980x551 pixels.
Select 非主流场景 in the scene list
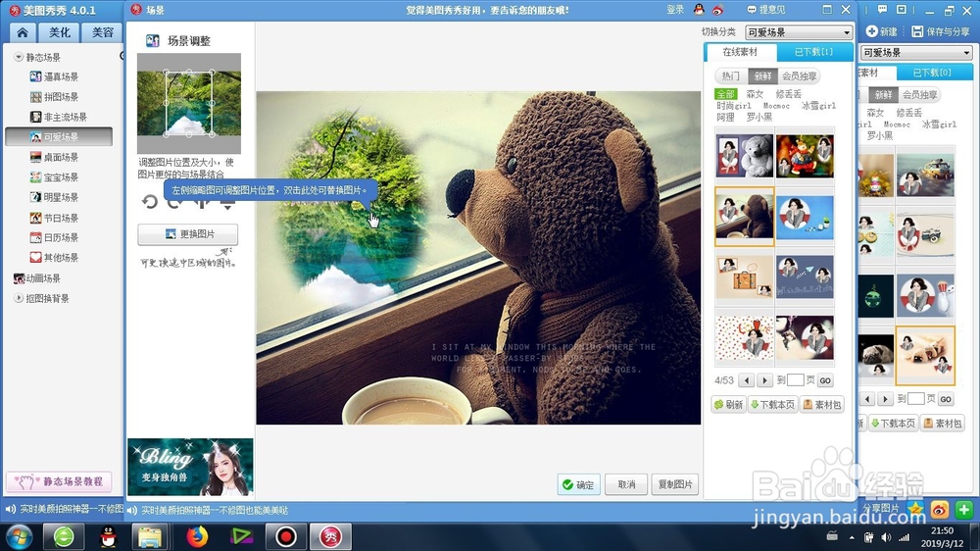coord(58,117)
